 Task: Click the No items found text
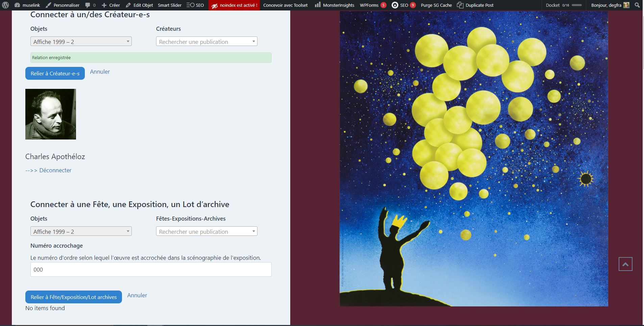[x=45, y=308]
